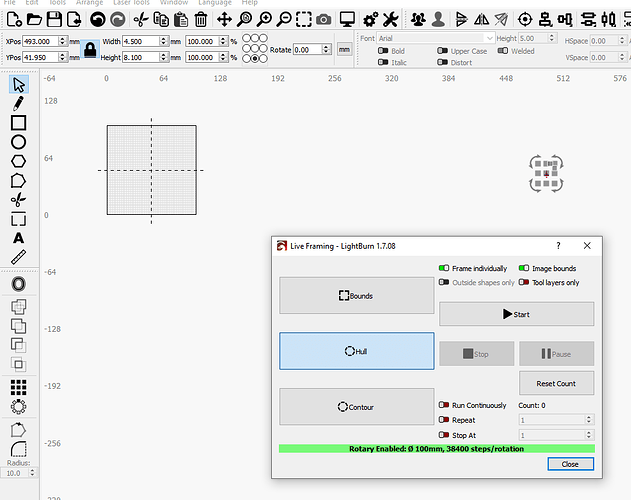Toggle Bold font switch
Screen dimensions: 631x500
383,51
